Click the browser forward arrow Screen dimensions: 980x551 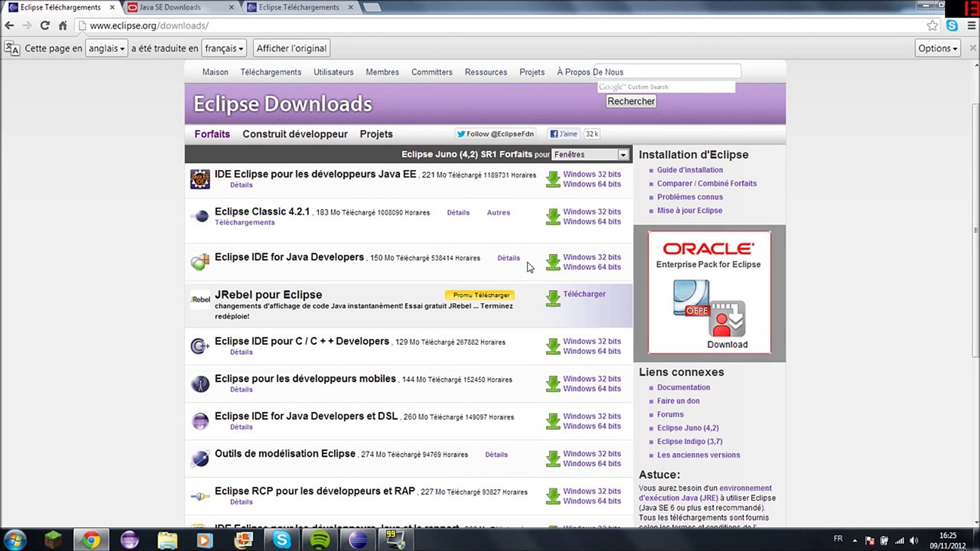27,26
